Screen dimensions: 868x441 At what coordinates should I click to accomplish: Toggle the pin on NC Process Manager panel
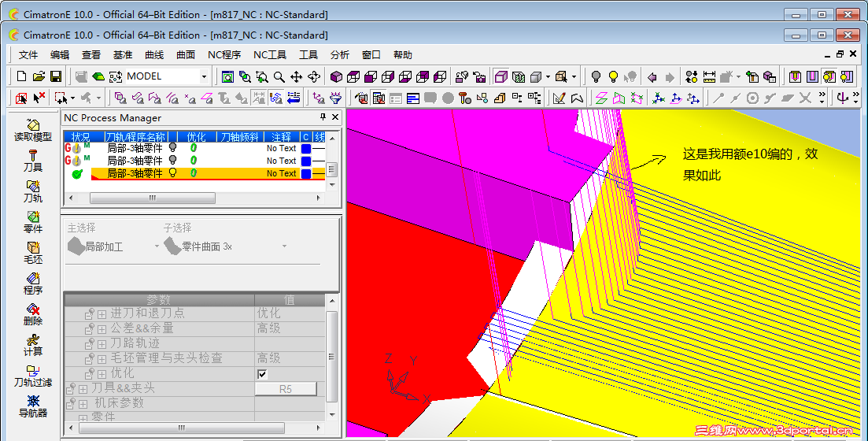[323, 117]
